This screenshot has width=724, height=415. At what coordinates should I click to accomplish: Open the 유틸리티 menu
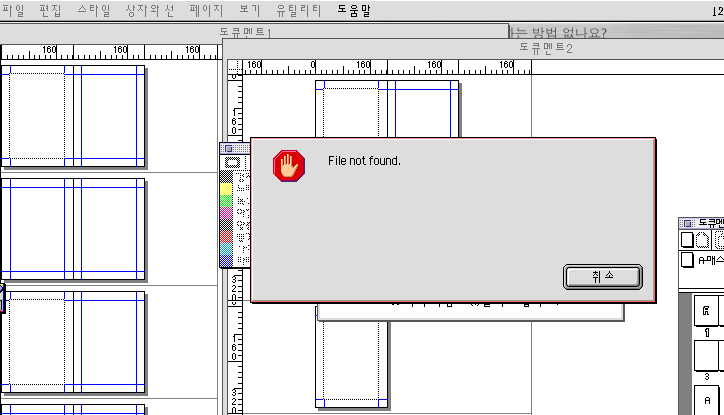click(298, 9)
